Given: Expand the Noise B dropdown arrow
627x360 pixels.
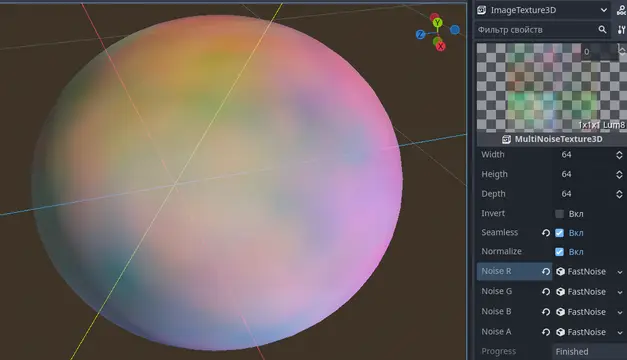Looking at the screenshot, I should pos(620,312).
